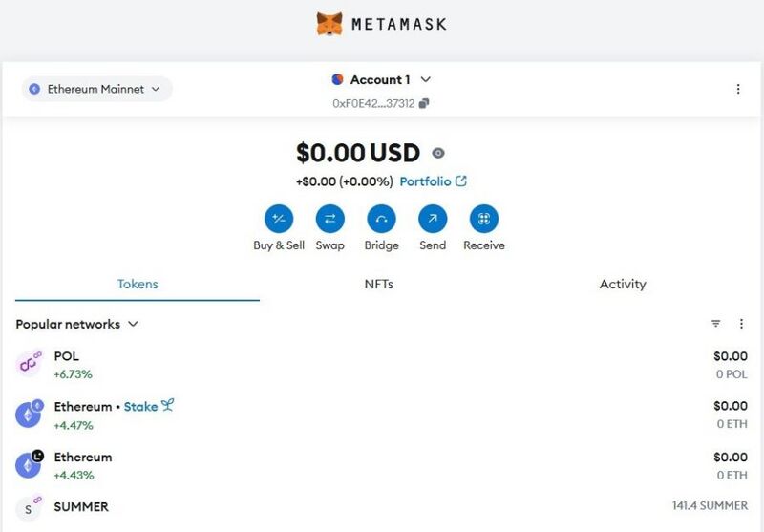Click the Send arrow icon
Screen dimensions: 764x532
pyautogui.click(x=433, y=219)
